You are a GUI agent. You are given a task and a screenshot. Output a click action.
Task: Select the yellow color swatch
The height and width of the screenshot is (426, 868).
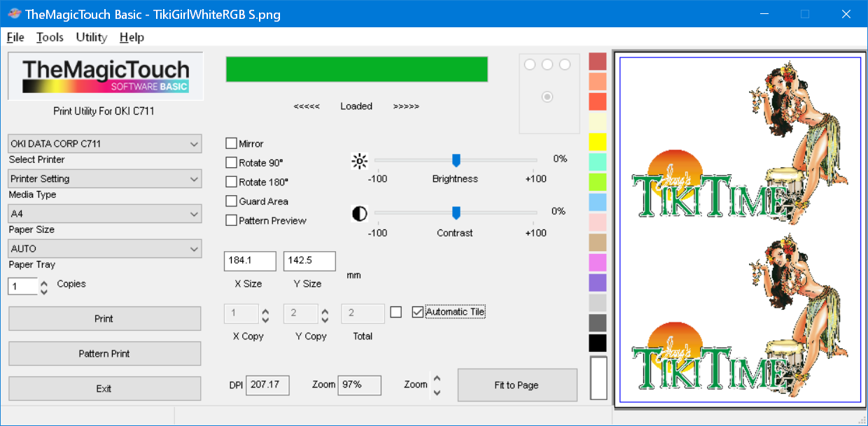(x=597, y=142)
